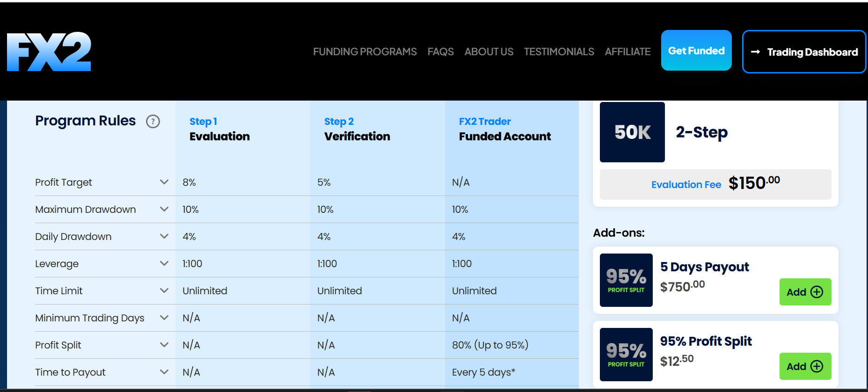The height and width of the screenshot is (392, 868).
Task: Show Time Limit rule details
Action: (x=164, y=290)
